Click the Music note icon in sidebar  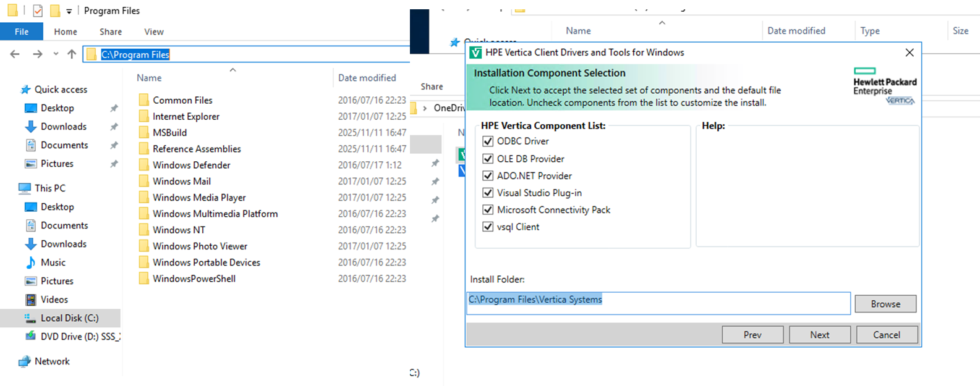point(30,262)
